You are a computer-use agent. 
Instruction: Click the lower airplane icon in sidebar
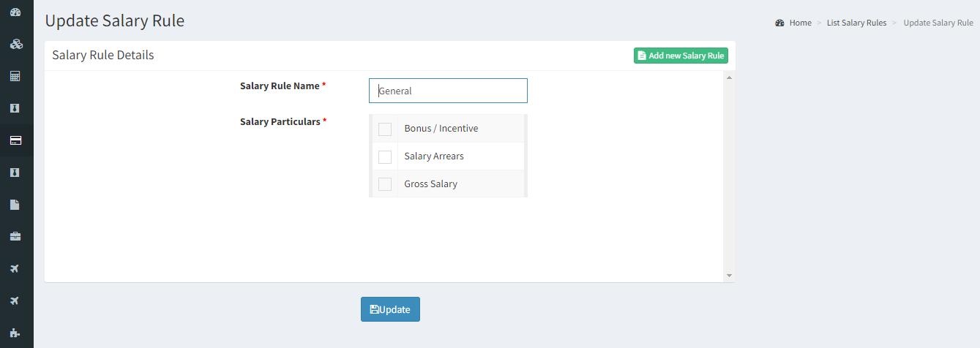click(x=15, y=301)
